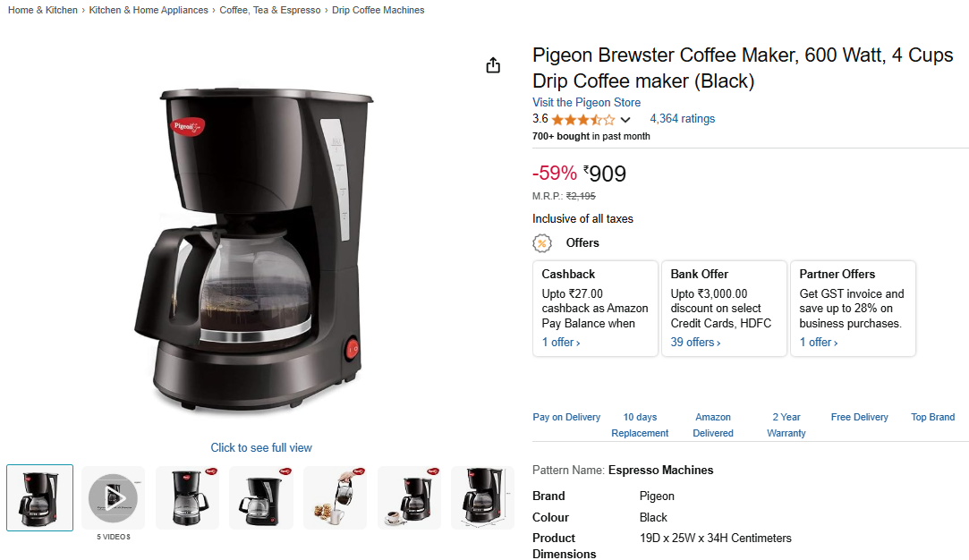The height and width of the screenshot is (560, 969).
Task: Click the Offers percent badge icon
Action: (542, 243)
